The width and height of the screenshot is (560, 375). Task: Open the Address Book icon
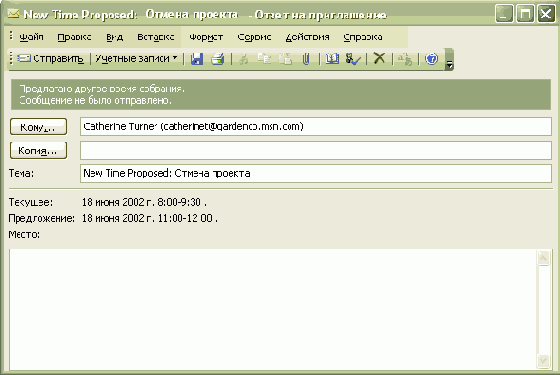332,59
